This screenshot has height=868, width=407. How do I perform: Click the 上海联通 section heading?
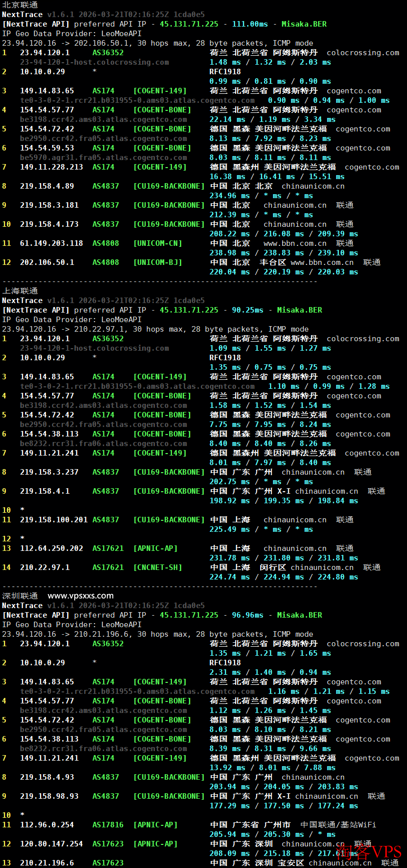tap(20, 291)
